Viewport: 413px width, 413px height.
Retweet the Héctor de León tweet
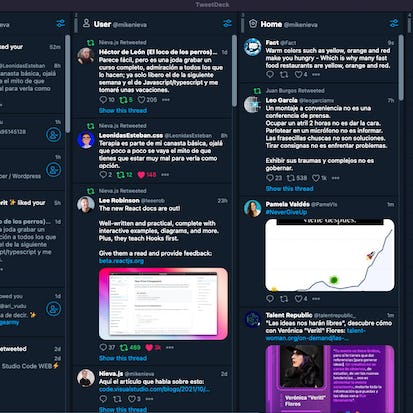tap(124, 100)
